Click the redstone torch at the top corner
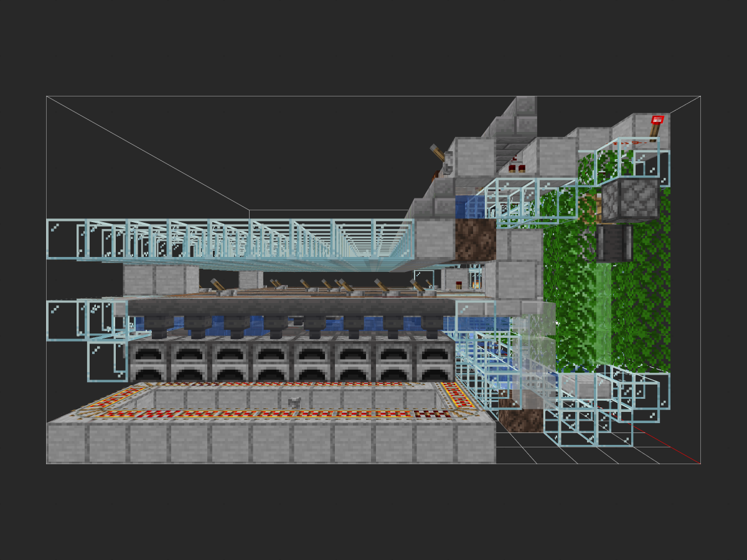The width and height of the screenshot is (747, 560). point(656,126)
